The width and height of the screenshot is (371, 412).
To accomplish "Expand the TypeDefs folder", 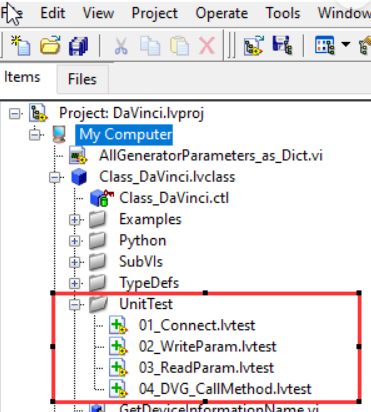I will 75,283.
